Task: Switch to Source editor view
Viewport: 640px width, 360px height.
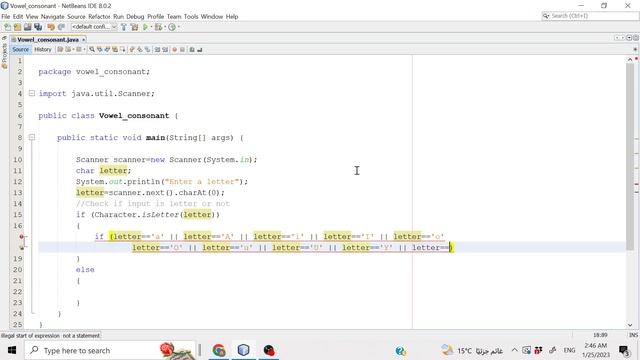Action: (20, 49)
